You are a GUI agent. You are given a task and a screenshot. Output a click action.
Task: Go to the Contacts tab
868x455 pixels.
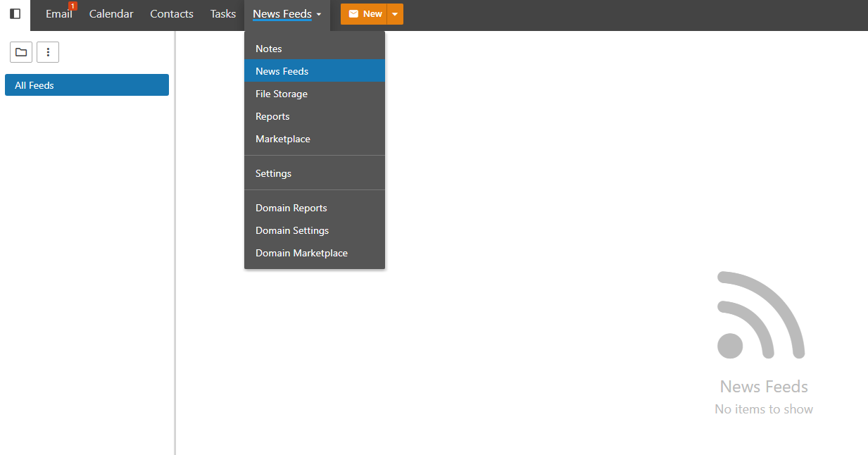172,14
